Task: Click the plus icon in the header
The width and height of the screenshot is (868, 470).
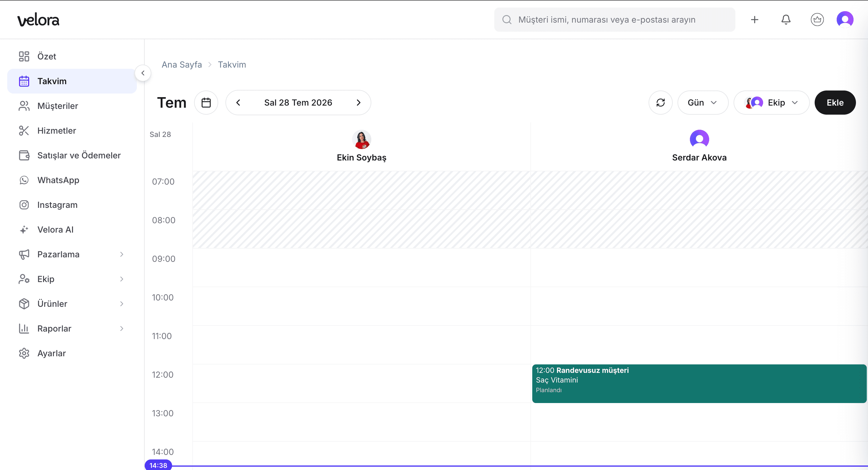Action: [x=755, y=20]
